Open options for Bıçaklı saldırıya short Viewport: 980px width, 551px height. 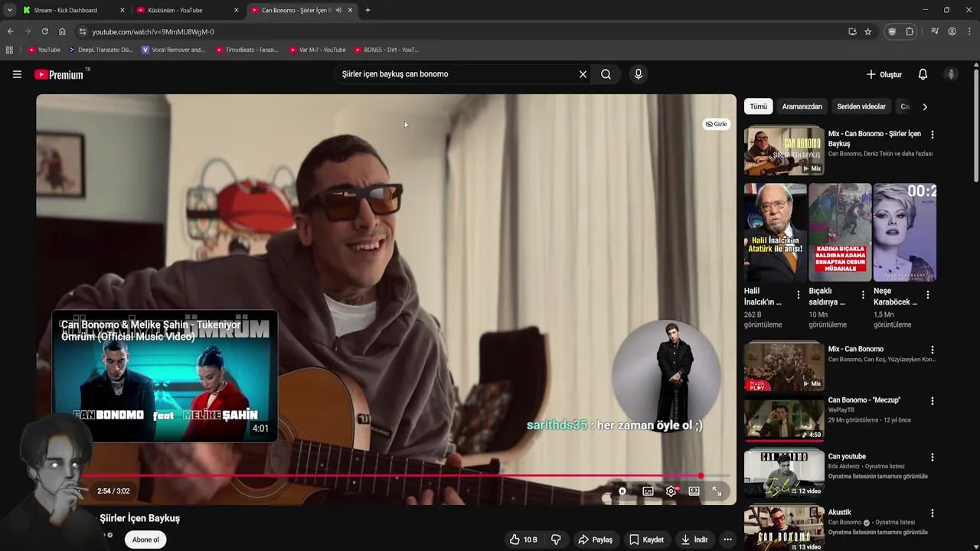coord(863,295)
